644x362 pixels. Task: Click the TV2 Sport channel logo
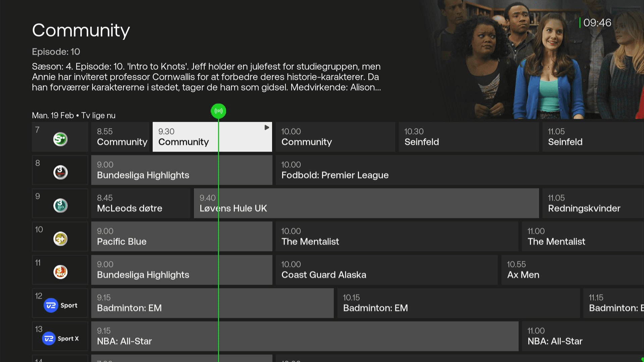pos(60,305)
